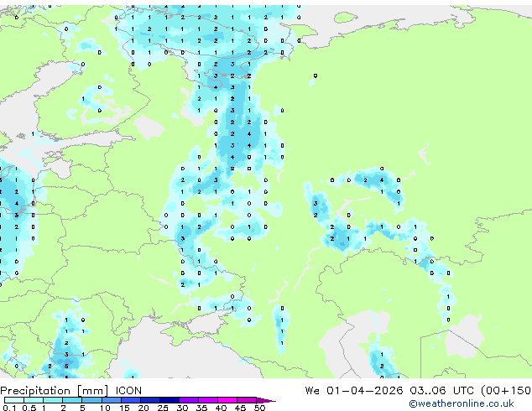Open the weatheronline.co.uk credit link
Screen dimensions: 532x411
pyautogui.click(x=462, y=403)
